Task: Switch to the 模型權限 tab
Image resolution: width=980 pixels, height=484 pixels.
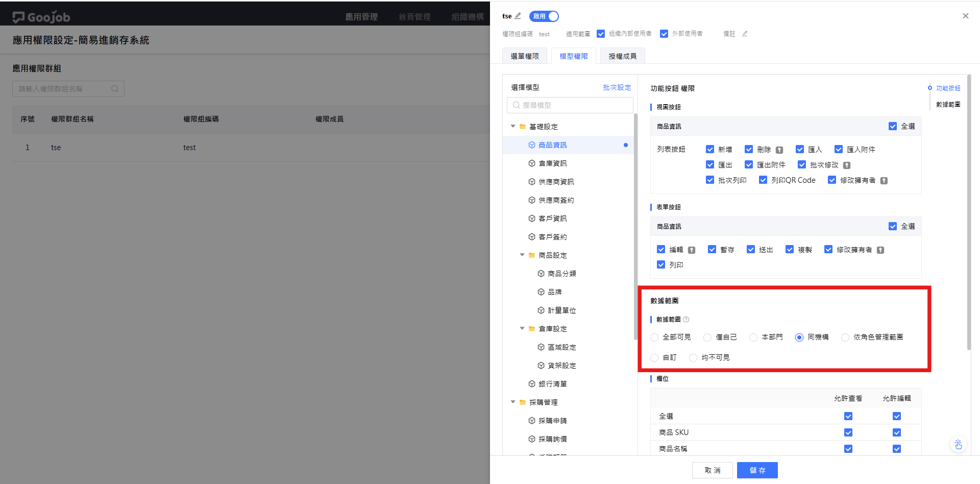Action: [574, 56]
